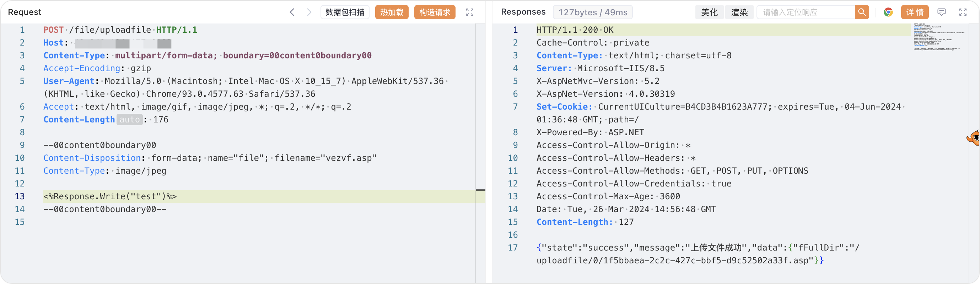Open response in Chrome browser icon
The height and width of the screenshot is (284, 980).
coord(888,12)
